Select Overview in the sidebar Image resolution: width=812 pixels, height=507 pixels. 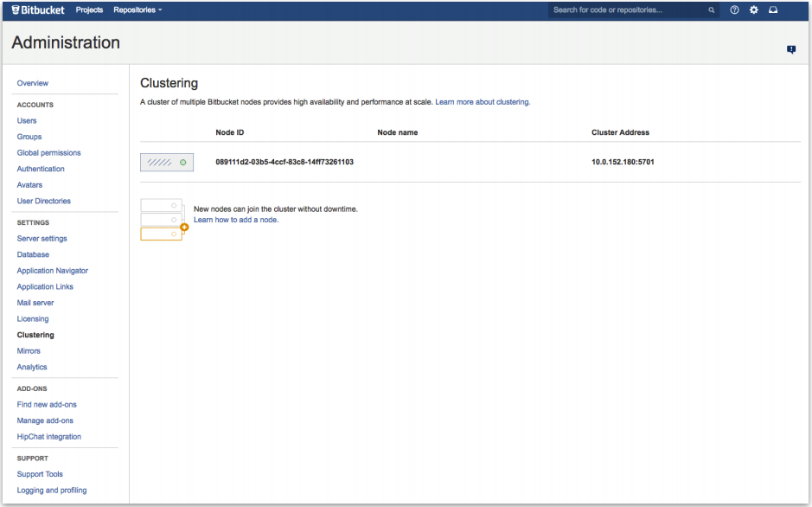pos(33,83)
